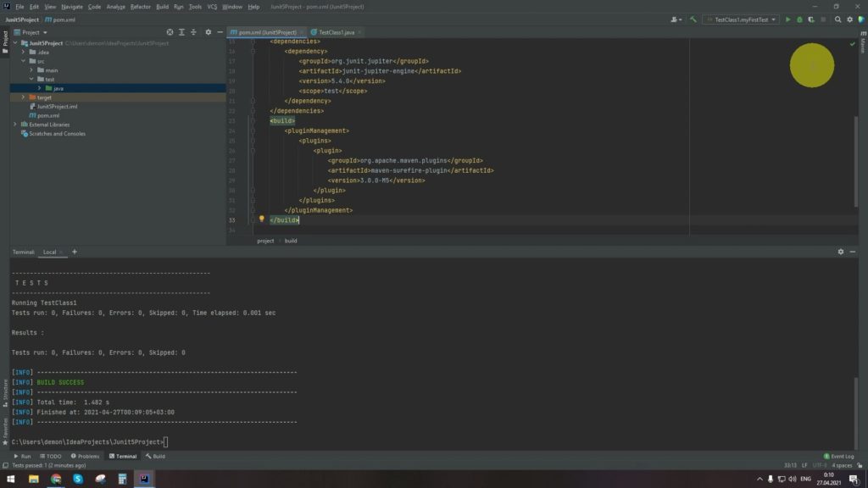Open the Project view dropdown selector
868x488 pixels.
click(x=31, y=32)
